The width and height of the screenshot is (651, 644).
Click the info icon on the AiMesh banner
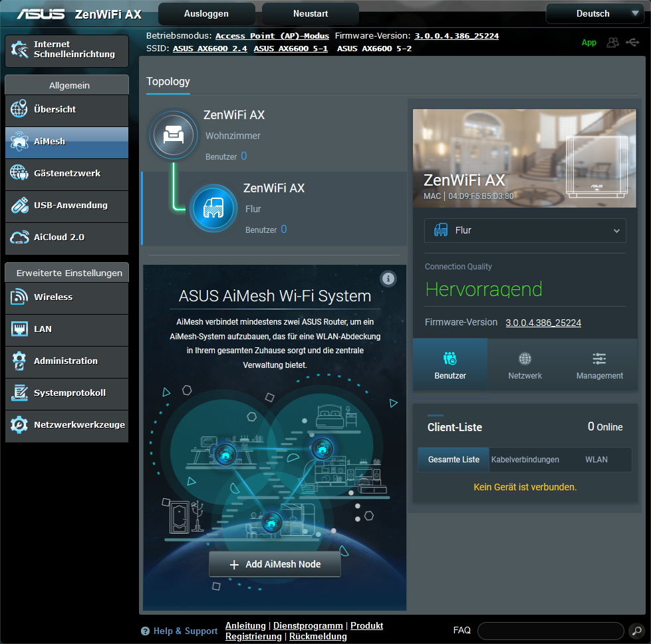388,278
